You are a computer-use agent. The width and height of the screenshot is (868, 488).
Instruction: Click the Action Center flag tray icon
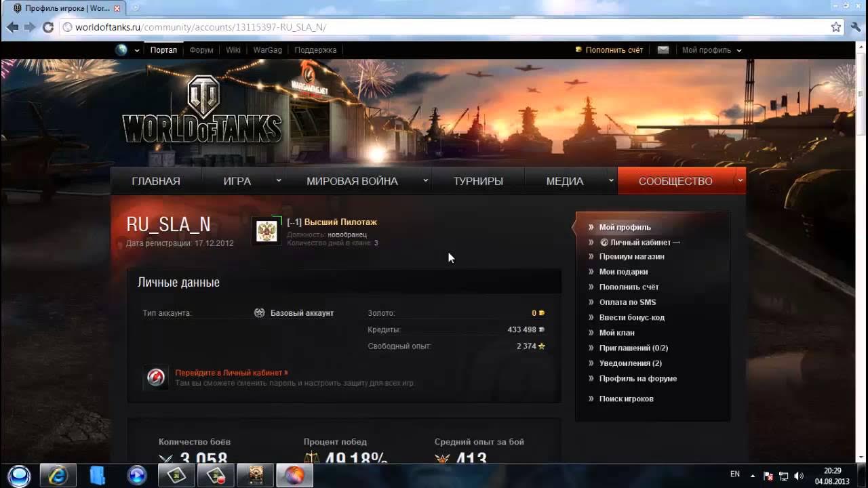[769, 476]
